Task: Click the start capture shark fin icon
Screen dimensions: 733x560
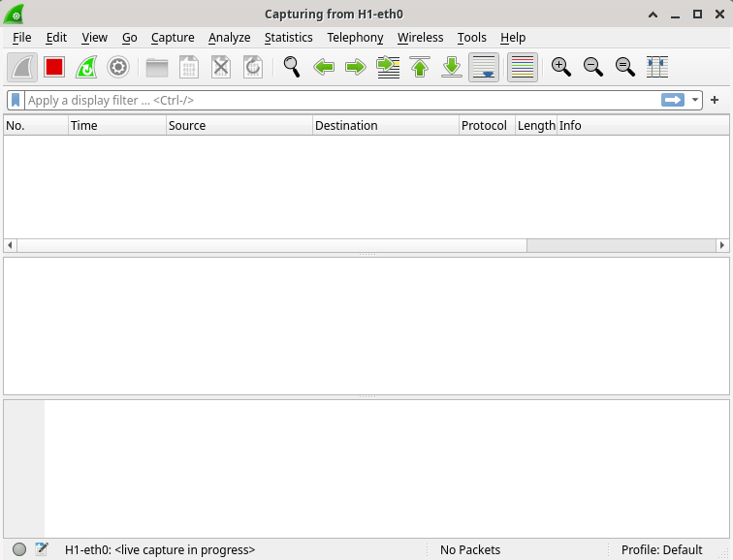Action: [x=22, y=67]
